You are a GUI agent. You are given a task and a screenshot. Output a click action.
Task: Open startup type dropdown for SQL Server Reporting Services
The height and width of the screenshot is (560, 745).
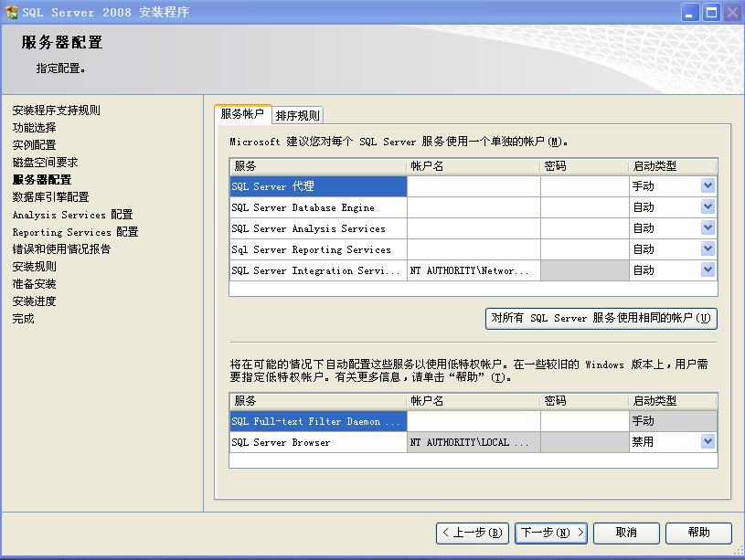[708, 249]
